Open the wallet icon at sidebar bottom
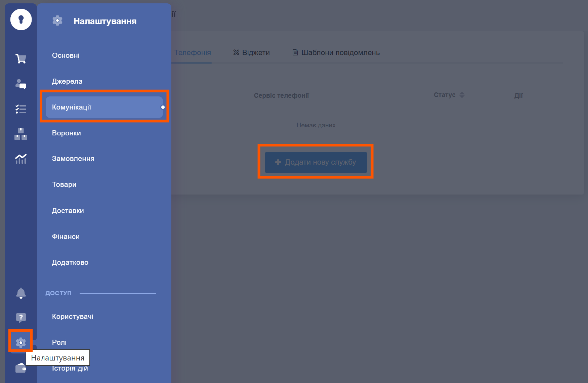Viewport: 588px width, 383px height. (21, 368)
